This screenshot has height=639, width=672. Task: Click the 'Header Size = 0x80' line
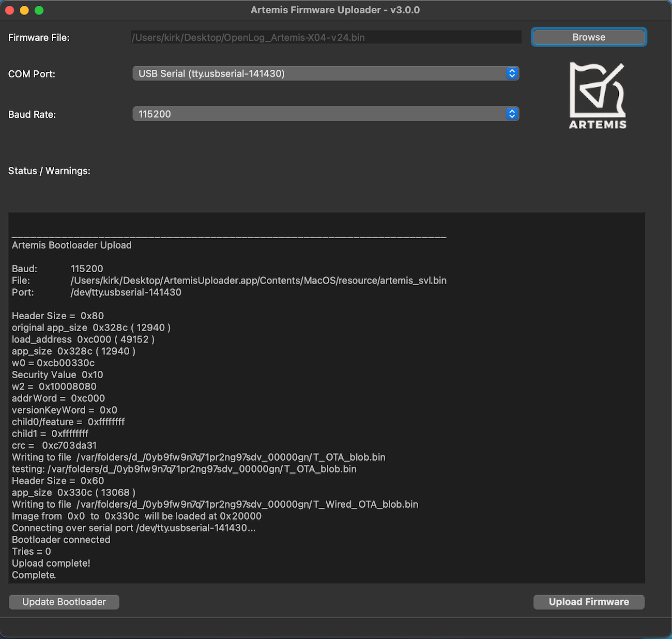pos(58,316)
